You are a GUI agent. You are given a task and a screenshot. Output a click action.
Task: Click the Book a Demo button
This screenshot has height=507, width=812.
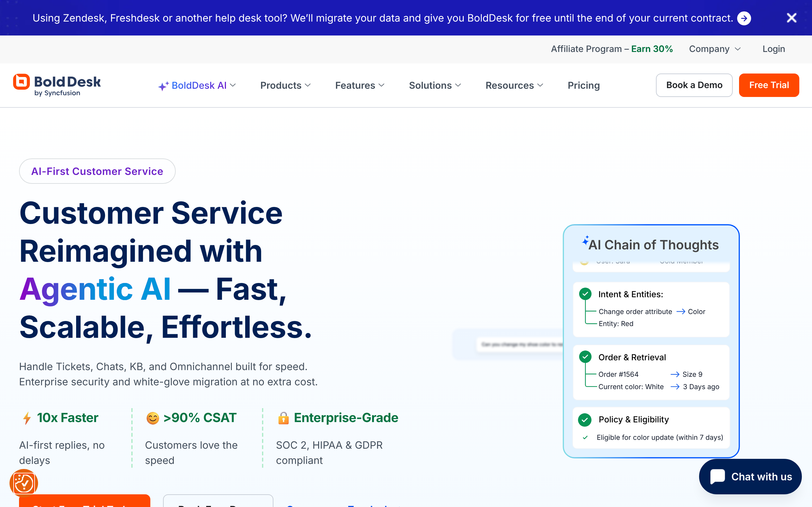point(694,85)
